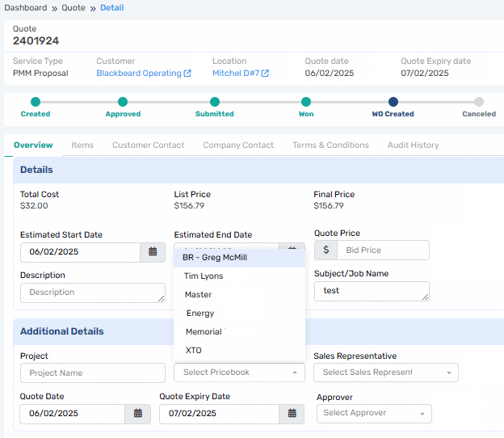This screenshot has width=504, height=438.
Task: Open Blackbeard Operating customer link
Action: point(139,74)
